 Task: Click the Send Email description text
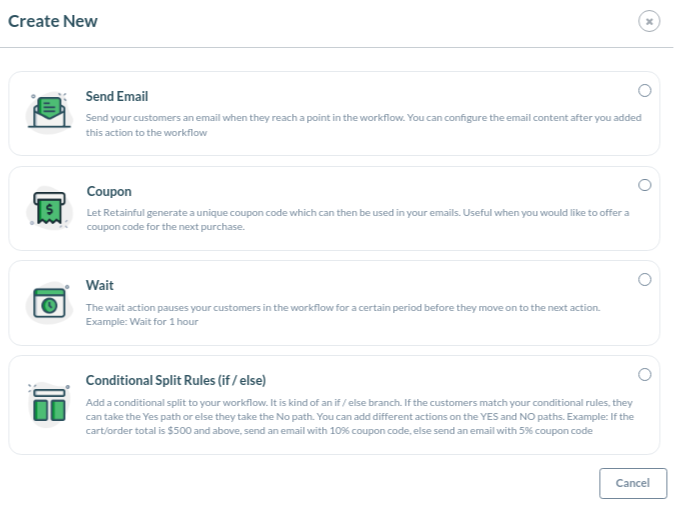tap(363, 125)
